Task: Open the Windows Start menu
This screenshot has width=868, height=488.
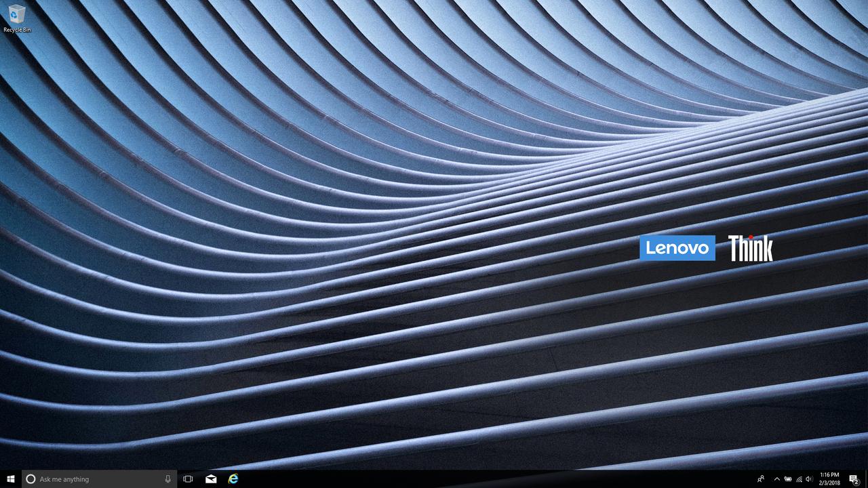Action: click(10, 479)
